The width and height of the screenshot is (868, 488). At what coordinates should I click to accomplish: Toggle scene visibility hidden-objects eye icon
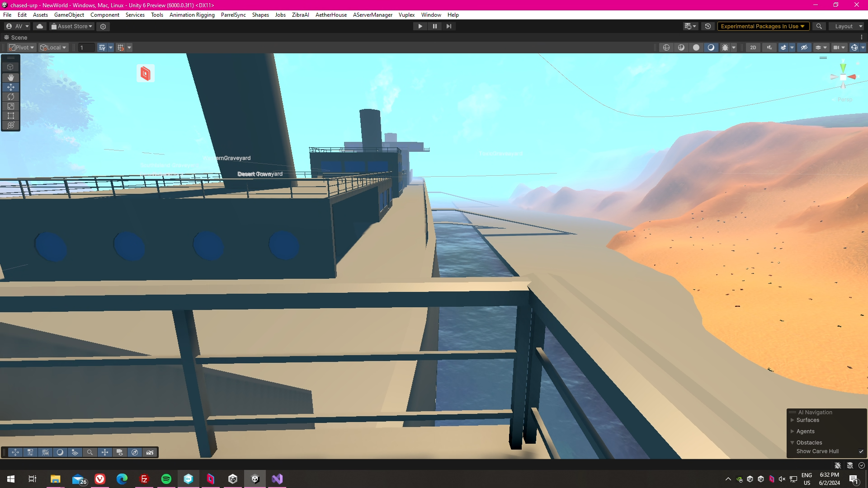click(x=804, y=47)
